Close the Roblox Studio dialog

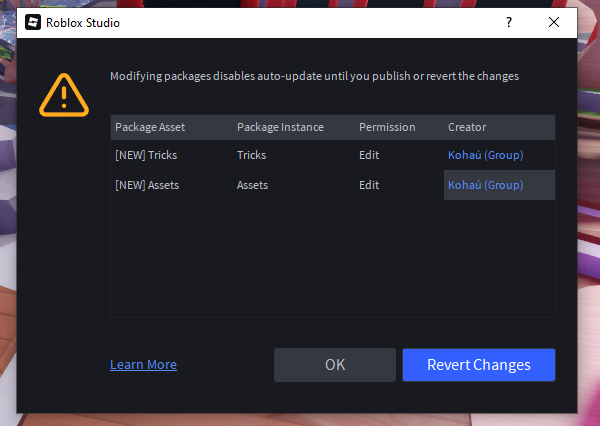coord(554,22)
